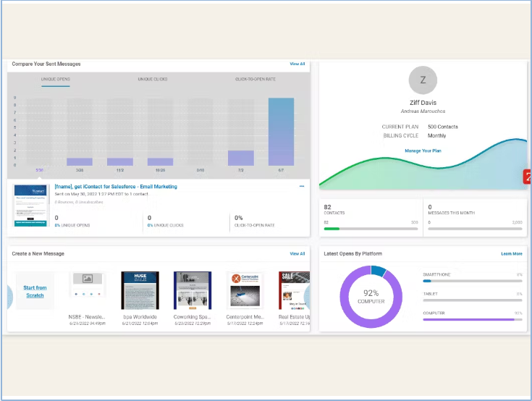Click View All in Create a New Message
Screen dimensions: 532x401
click(297, 254)
